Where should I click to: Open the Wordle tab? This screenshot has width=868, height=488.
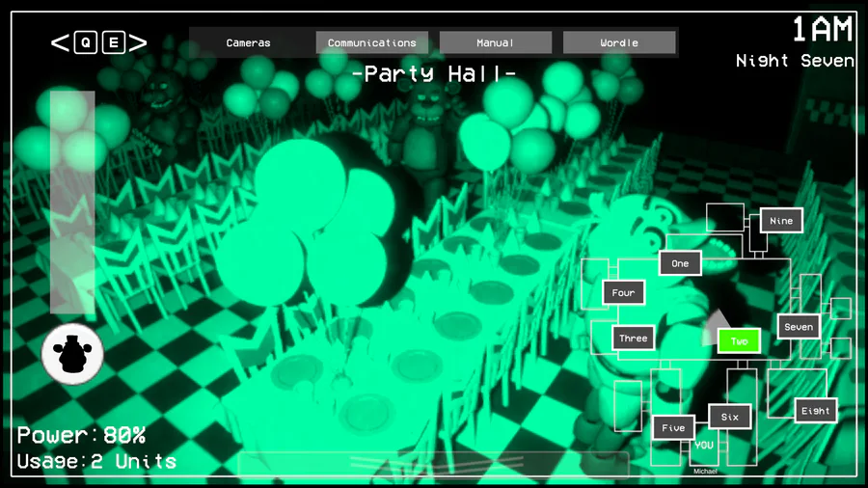coord(619,42)
